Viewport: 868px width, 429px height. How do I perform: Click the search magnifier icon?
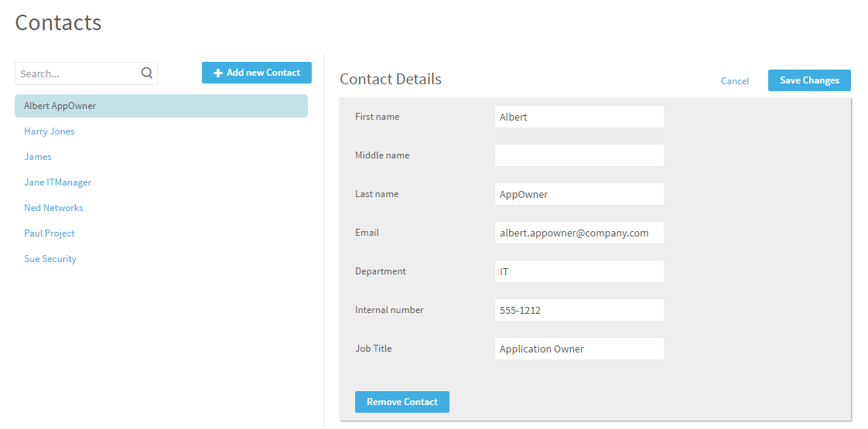(147, 73)
